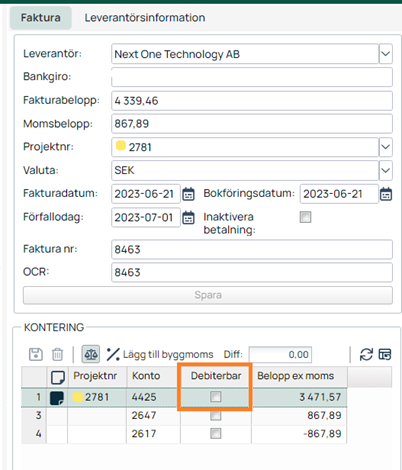Click the Bankgiro input field
Screen dimensions: 402x470
point(252,77)
